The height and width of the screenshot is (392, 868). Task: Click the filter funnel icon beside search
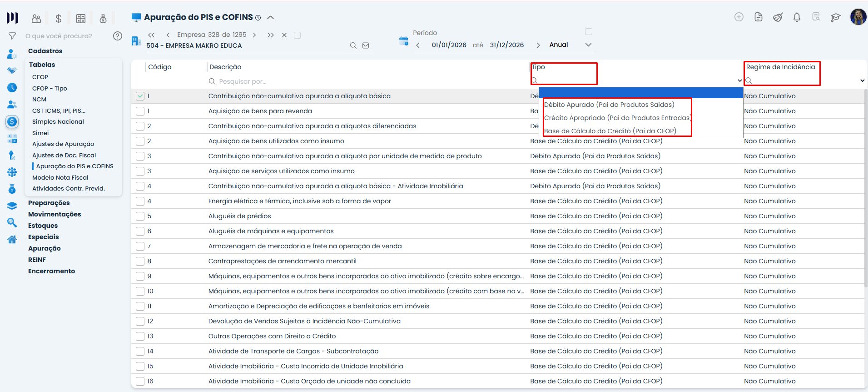(x=12, y=36)
